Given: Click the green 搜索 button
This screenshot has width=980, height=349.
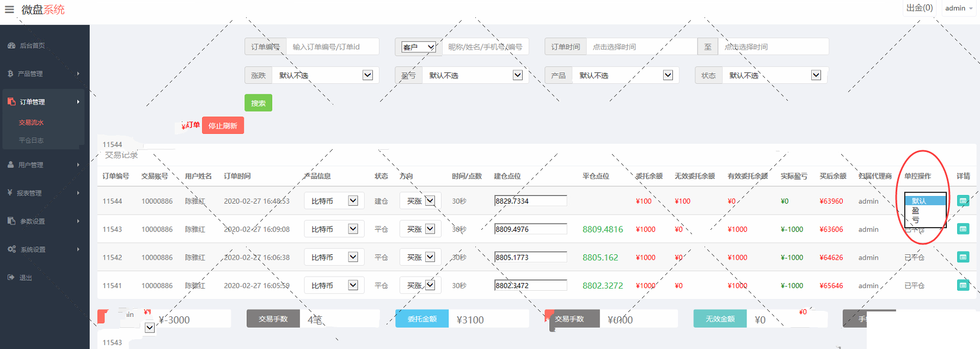Looking at the screenshot, I should [258, 103].
